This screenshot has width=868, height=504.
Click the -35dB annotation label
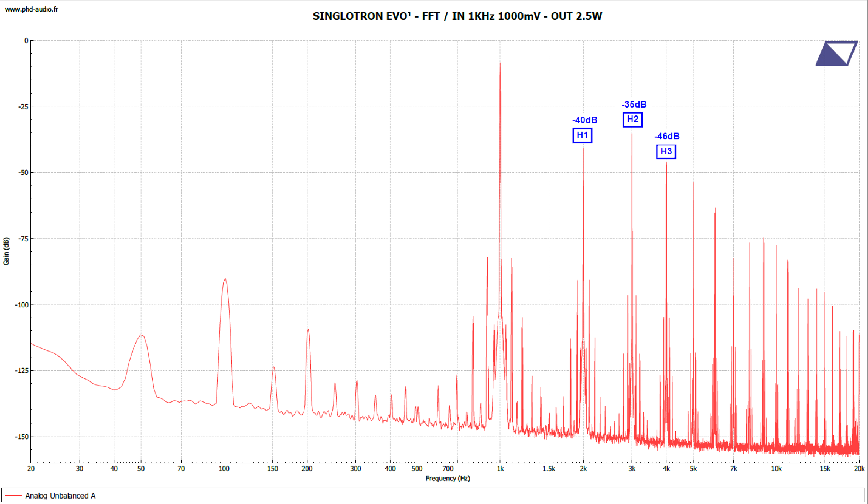[x=634, y=105]
